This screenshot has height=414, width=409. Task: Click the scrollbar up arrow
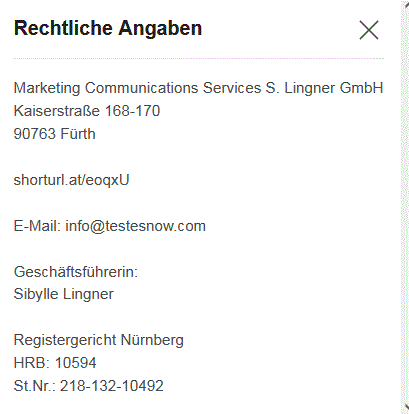(x=406, y=4)
